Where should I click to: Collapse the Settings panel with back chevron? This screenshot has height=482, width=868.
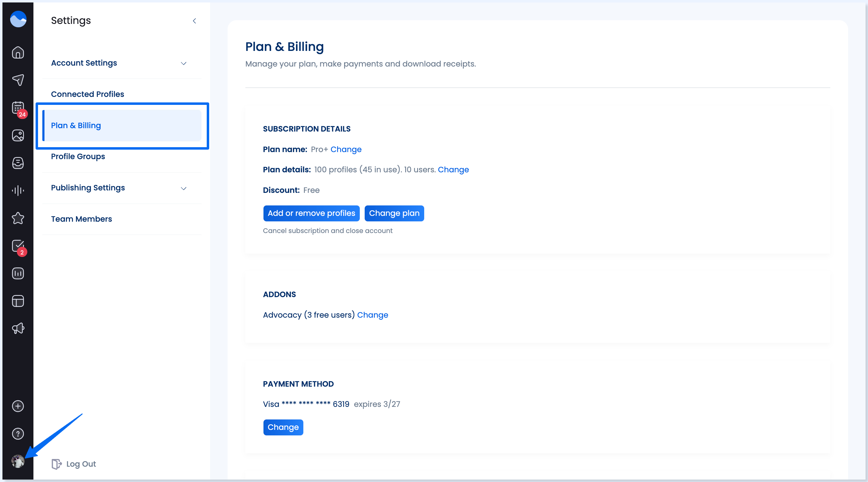pyautogui.click(x=194, y=21)
